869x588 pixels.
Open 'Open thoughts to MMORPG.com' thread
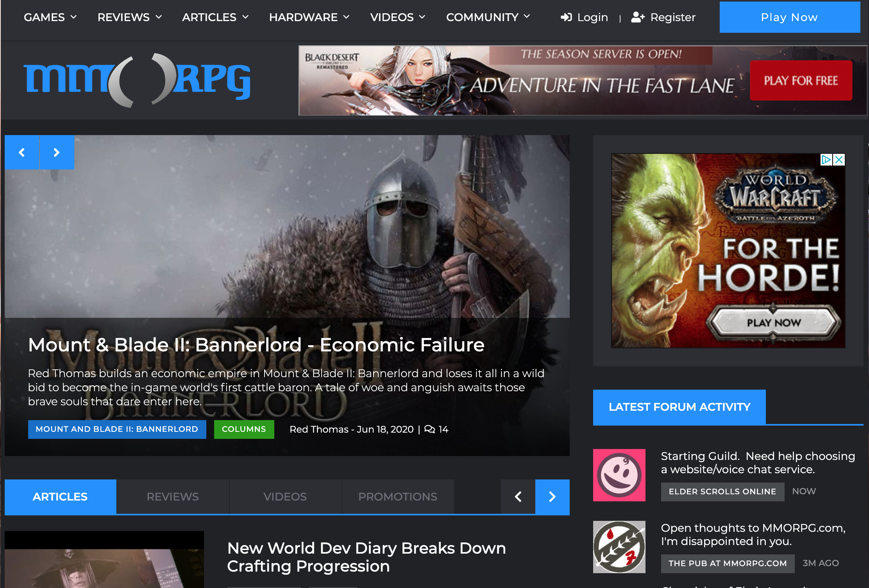pyautogui.click(x=753, y=535)
